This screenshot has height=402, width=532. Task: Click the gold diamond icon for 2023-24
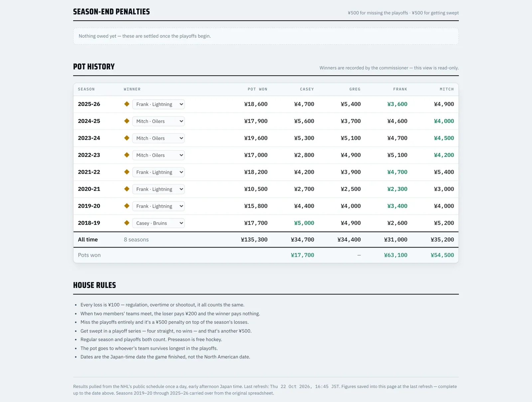127,138
